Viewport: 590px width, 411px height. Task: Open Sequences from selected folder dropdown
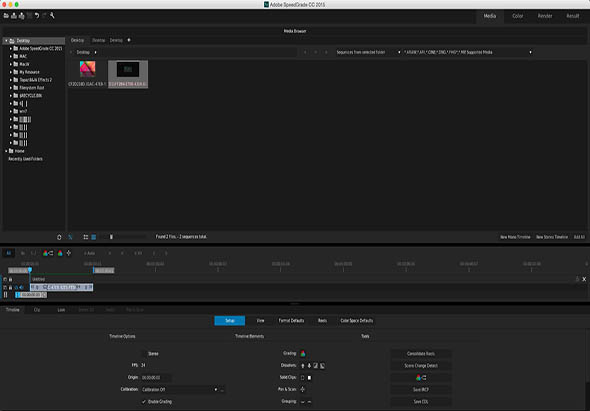click(368, 52)
